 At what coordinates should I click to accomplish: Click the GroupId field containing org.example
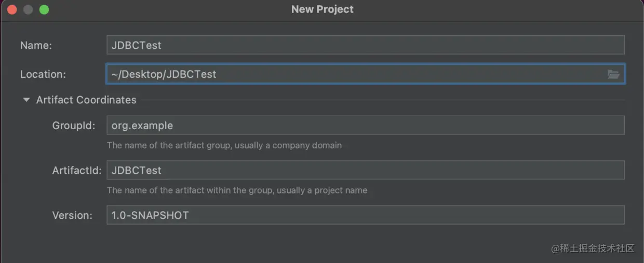click(365, 126)
